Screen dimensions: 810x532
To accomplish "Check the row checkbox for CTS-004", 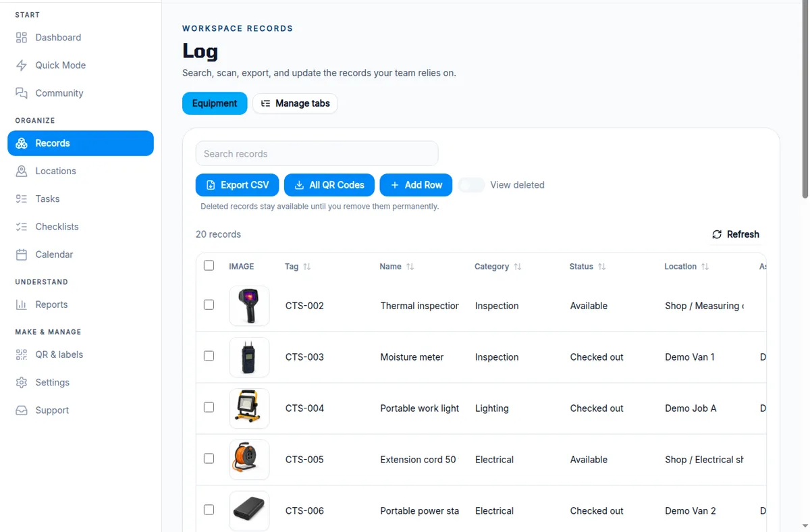I will pyautogui.click(x=209, y=407).
